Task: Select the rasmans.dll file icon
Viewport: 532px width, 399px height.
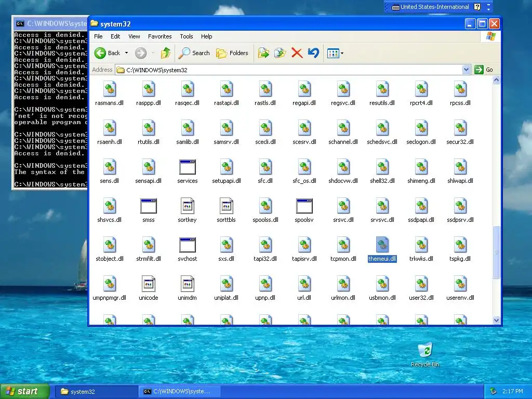Action: 109,89
